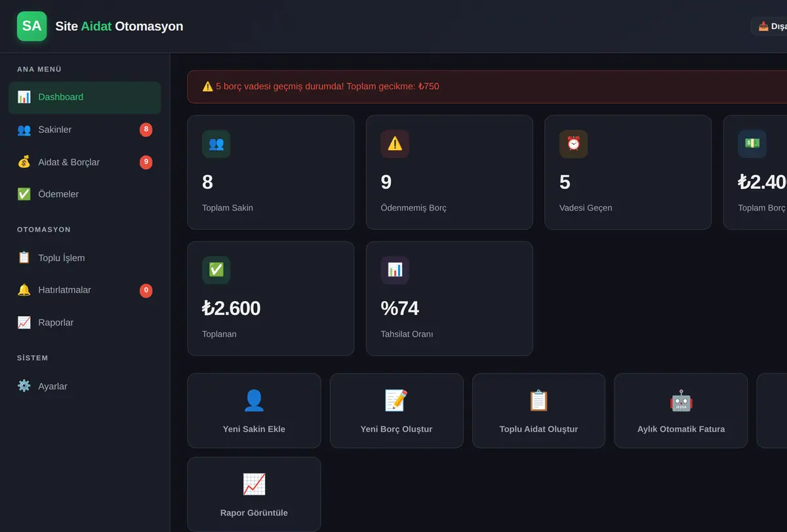Click the ₺2.600 Toplanan value
The image size is (787, 532).
click(x=232, y=308)
